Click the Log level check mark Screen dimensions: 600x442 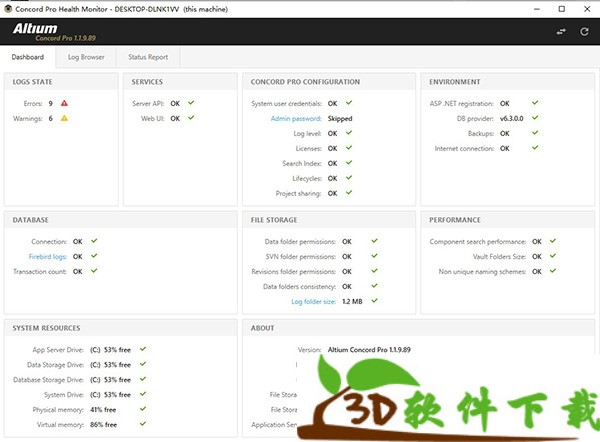coord(349,133)
